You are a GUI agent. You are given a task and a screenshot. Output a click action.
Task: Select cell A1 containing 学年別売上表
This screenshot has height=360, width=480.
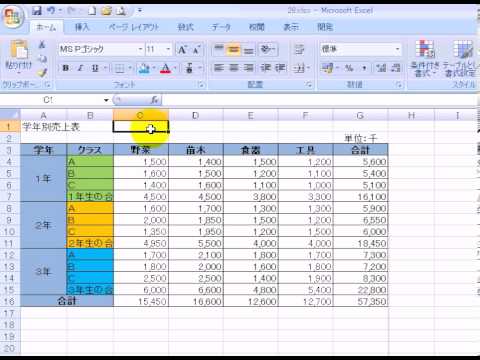coord(43,127)
